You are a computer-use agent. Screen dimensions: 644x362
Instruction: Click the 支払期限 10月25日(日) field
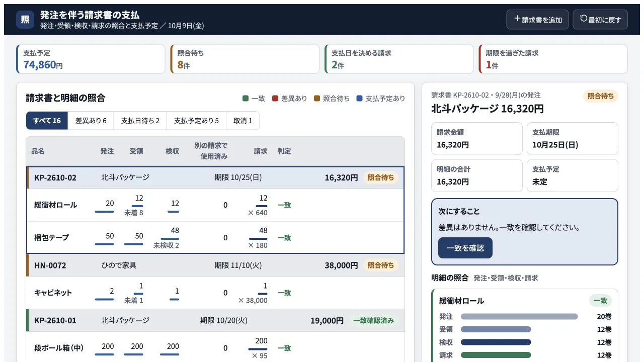pyautogui.click(x=573, y=139)
